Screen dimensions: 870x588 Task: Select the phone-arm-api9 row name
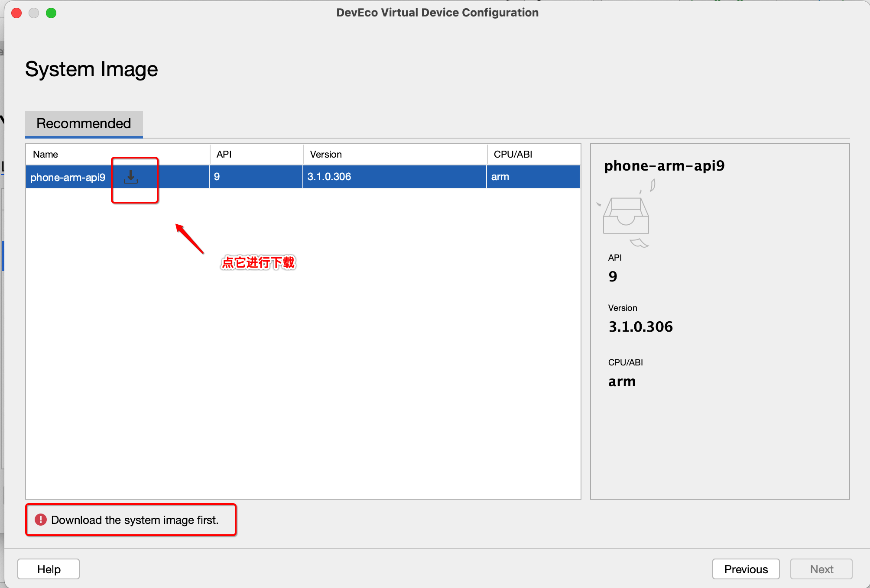coord(68,177)
